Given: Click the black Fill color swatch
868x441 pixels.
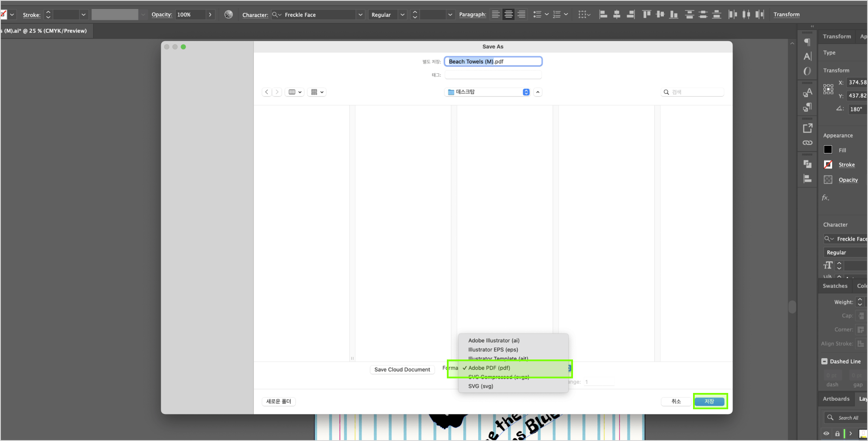Looking at the screenshot, I should [828, 150].
